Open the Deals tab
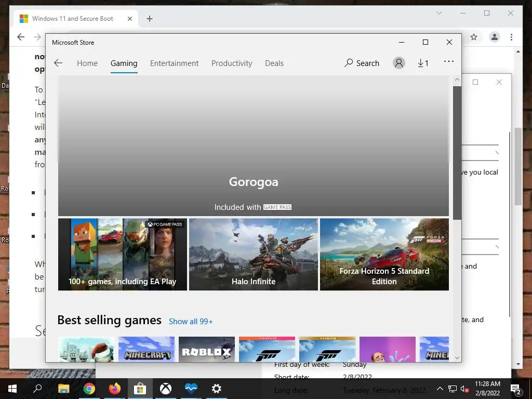532x399 pixels. (x=274, y=63)
